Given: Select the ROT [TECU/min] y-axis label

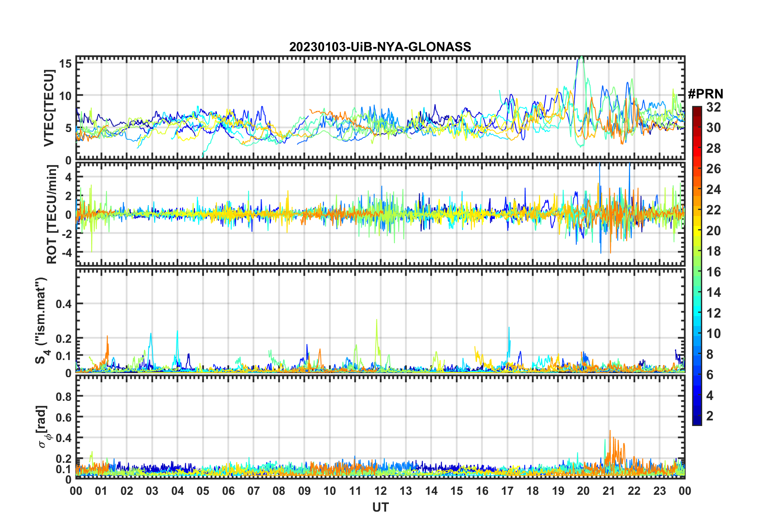Looking at the screenshot, I should coord(52,214).
